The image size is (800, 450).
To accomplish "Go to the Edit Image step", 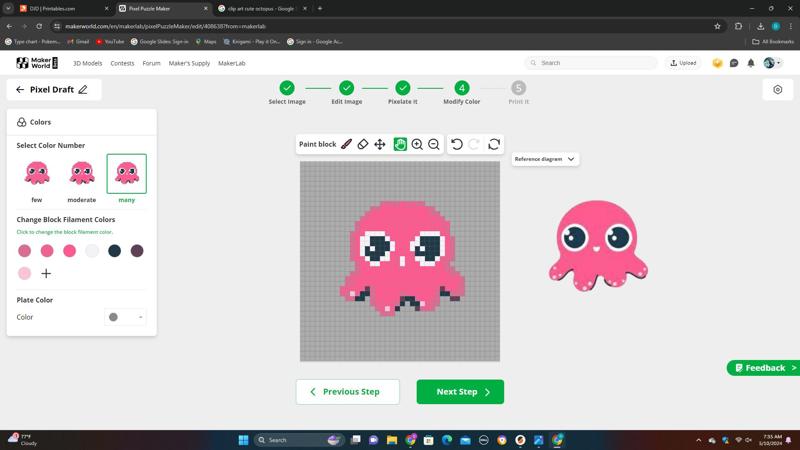I will pyautogui.click(x=346, y=92).
